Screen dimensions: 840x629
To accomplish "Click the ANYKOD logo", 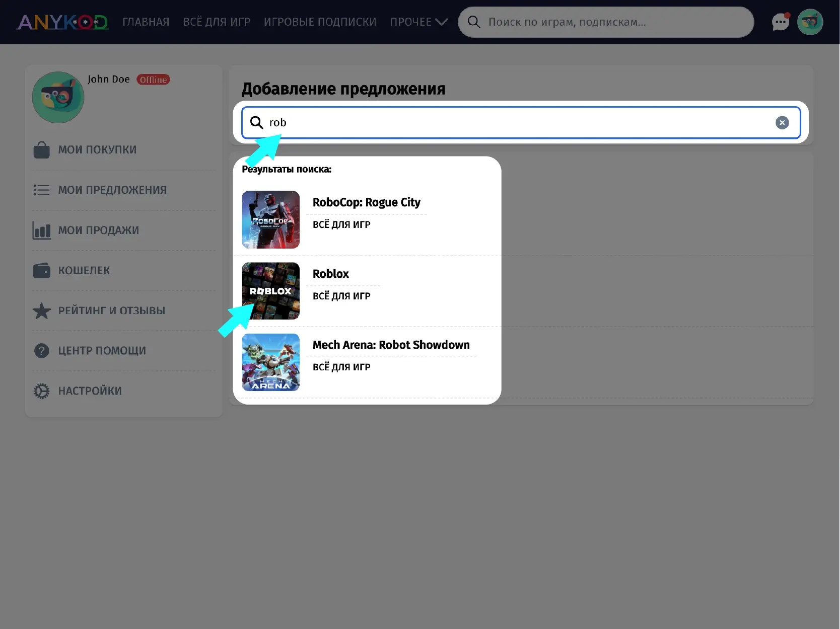I will 62,22.
